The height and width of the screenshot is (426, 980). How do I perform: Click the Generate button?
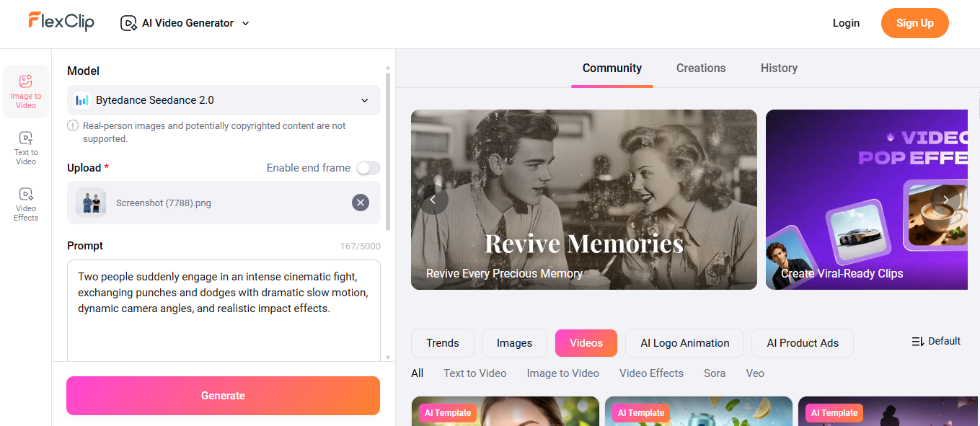pos(223,396)
